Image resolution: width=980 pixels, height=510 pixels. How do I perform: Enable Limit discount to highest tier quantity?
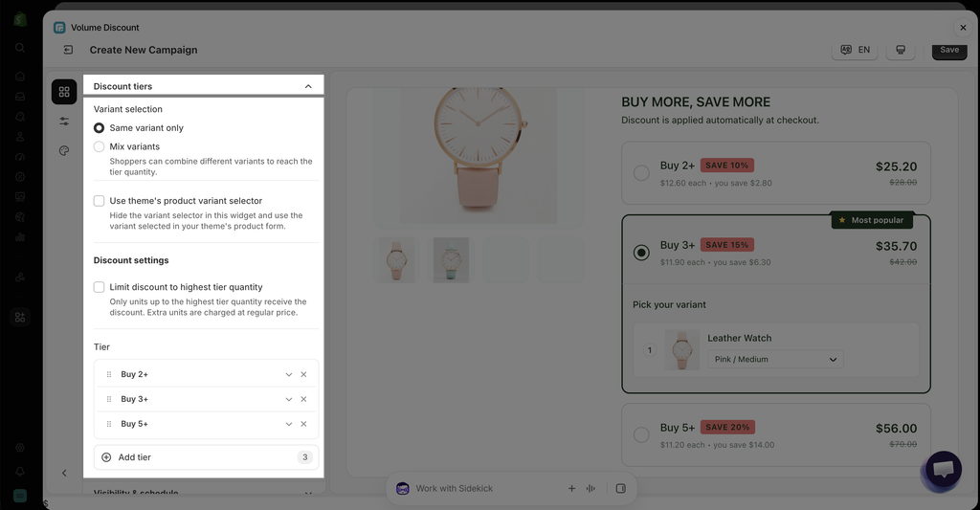[99, 287]
